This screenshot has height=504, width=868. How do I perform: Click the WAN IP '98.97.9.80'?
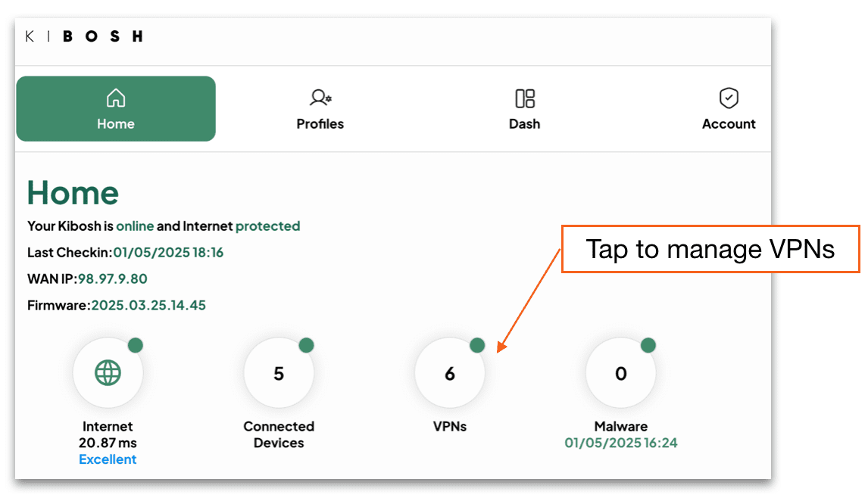point(112,278)
